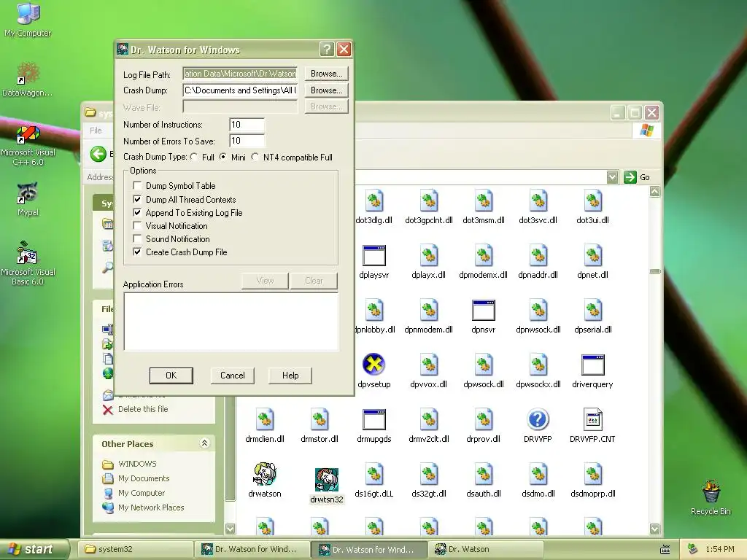Viewport: 747px width, 560px height.
Task: Click the question mark help button in Dr. Watson
Action: tap(326, 49)
